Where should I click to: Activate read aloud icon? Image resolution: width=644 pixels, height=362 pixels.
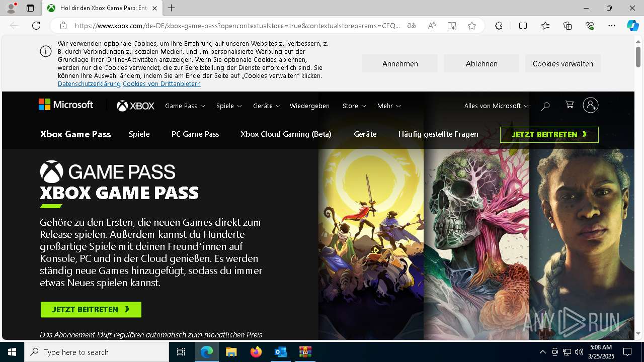click(432, 26)
